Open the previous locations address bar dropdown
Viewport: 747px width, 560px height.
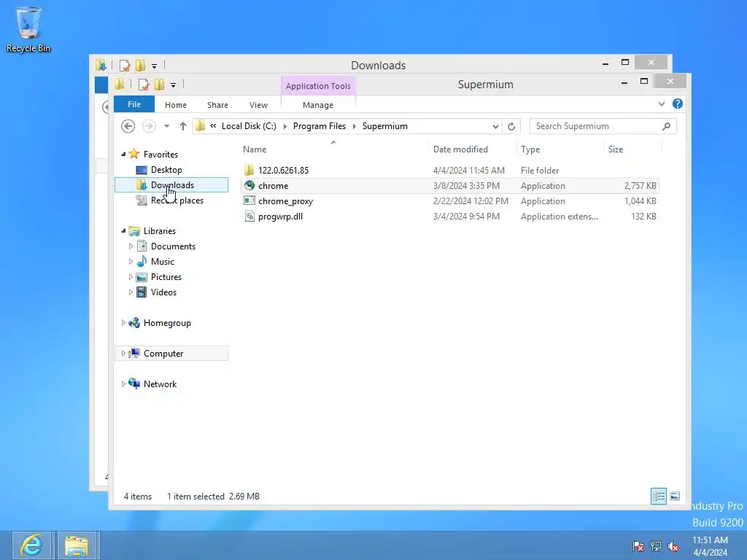tap(495, 126)
